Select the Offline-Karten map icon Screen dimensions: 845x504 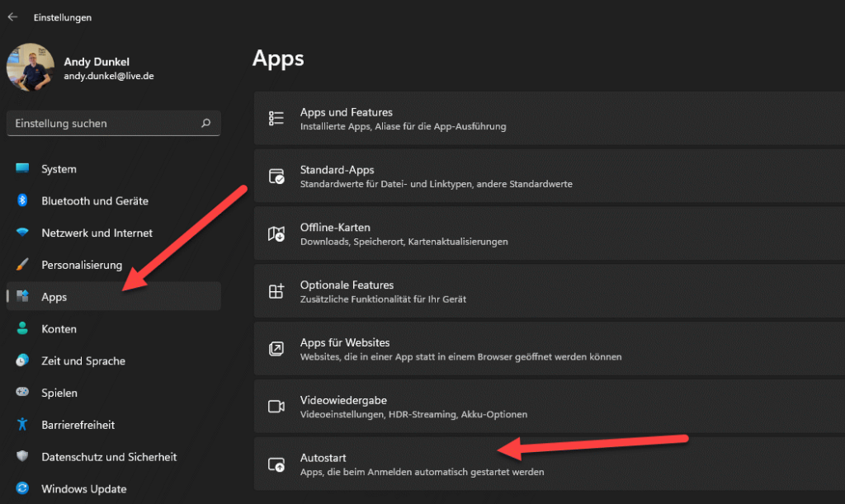(276, 233)
